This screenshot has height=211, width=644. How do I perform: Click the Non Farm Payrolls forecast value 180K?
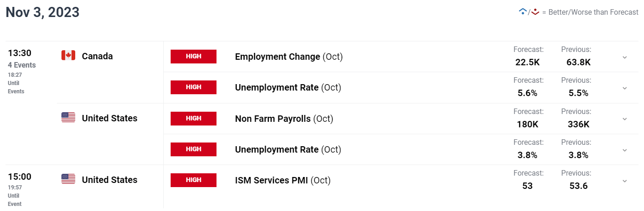point(527,124)
